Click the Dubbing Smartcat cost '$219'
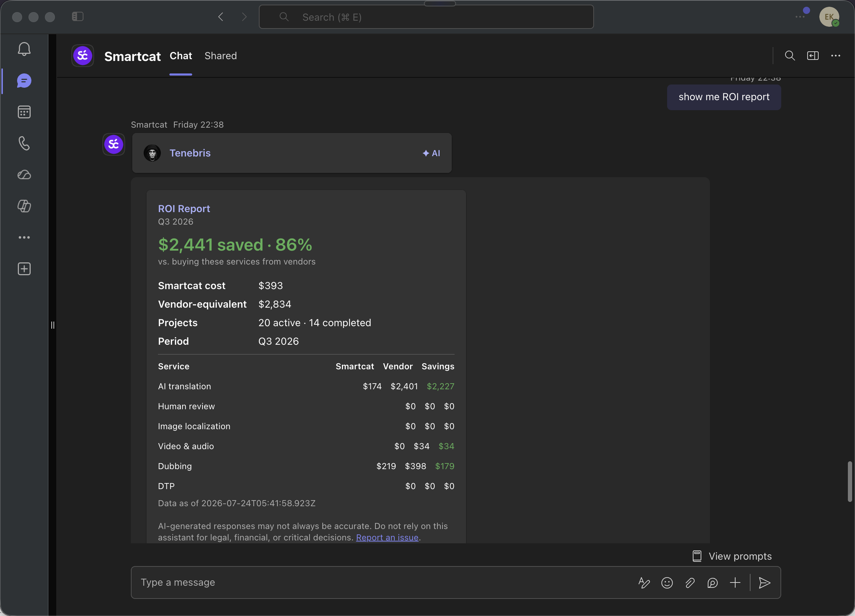Image resolution: width=855 pixels, height=616 pixels. 386,466
